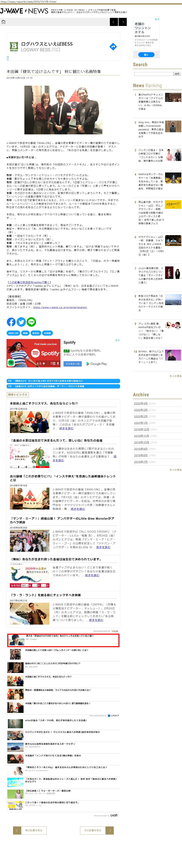Click the BESS logo in the top ad
Screen dimensions: 182x868
pos(14,47)
